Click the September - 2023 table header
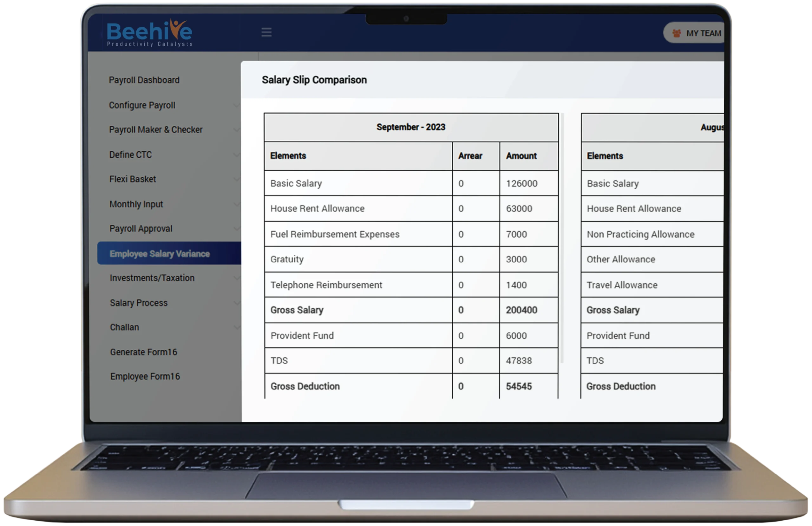Viewport: 812px width, 526px height. click(x=411, y=127)
